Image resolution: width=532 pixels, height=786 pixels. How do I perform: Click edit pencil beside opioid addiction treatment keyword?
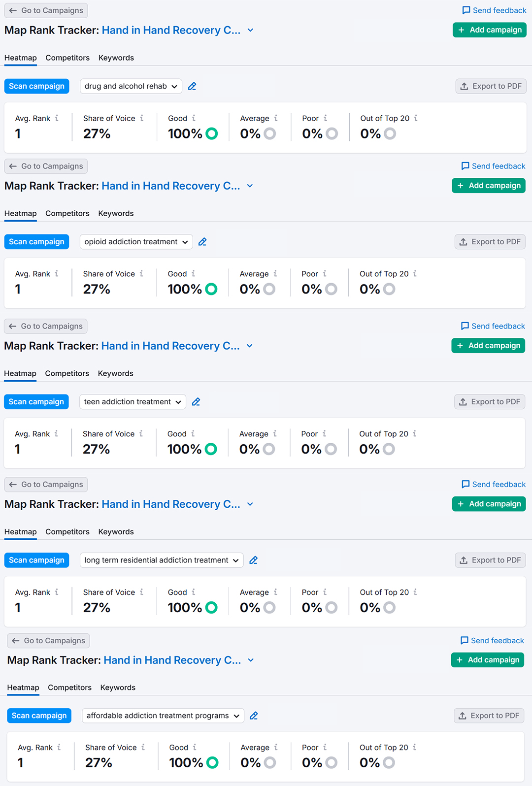(202, 242)
